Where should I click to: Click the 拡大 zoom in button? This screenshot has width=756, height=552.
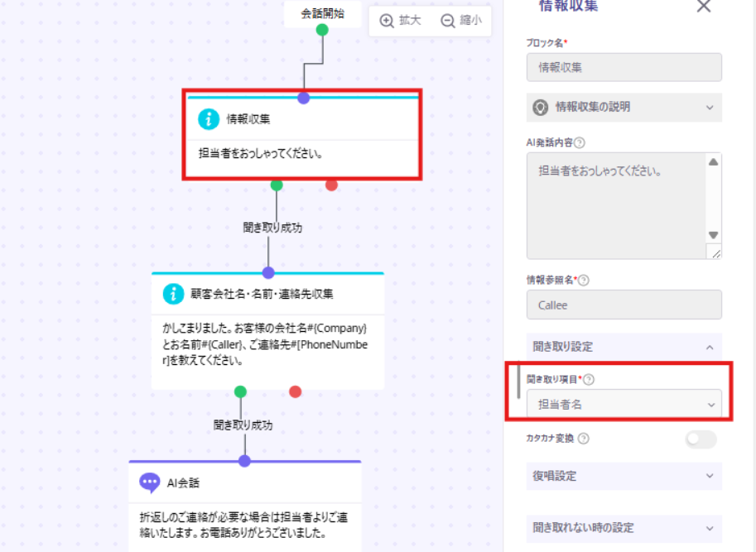[401, 21]
